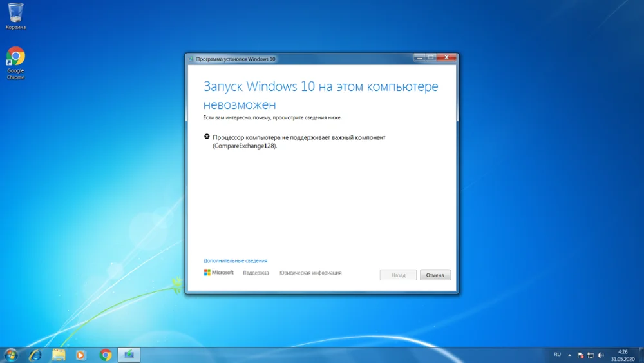This screenshot has width=644, height=363.
Task: Minimize the Windows 10 setup window
Action: pos(419,57)
